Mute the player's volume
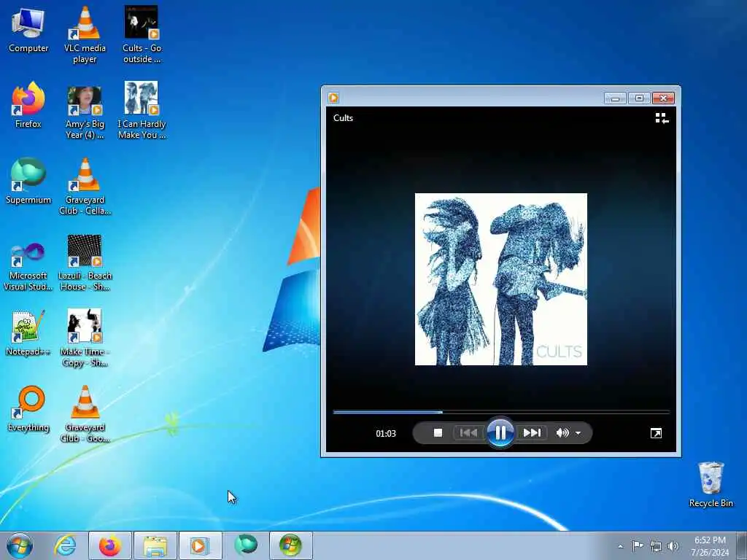The image size is (747, 560). pos(562,433)
